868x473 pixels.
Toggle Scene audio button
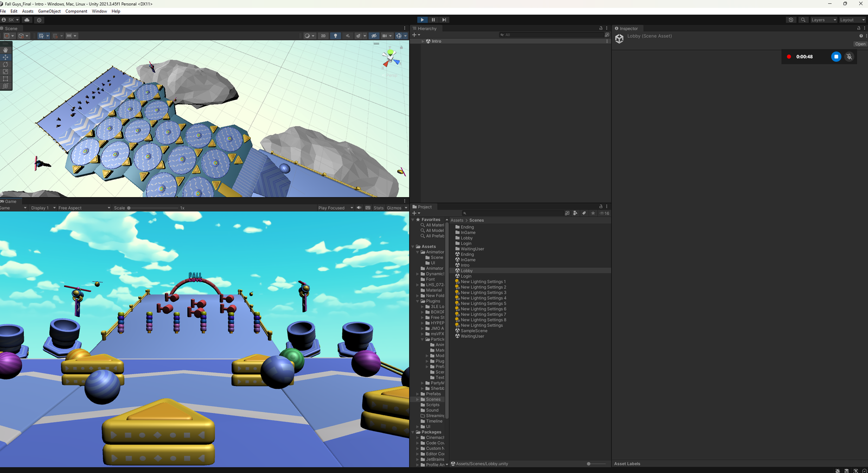click(x=348, y=36)
